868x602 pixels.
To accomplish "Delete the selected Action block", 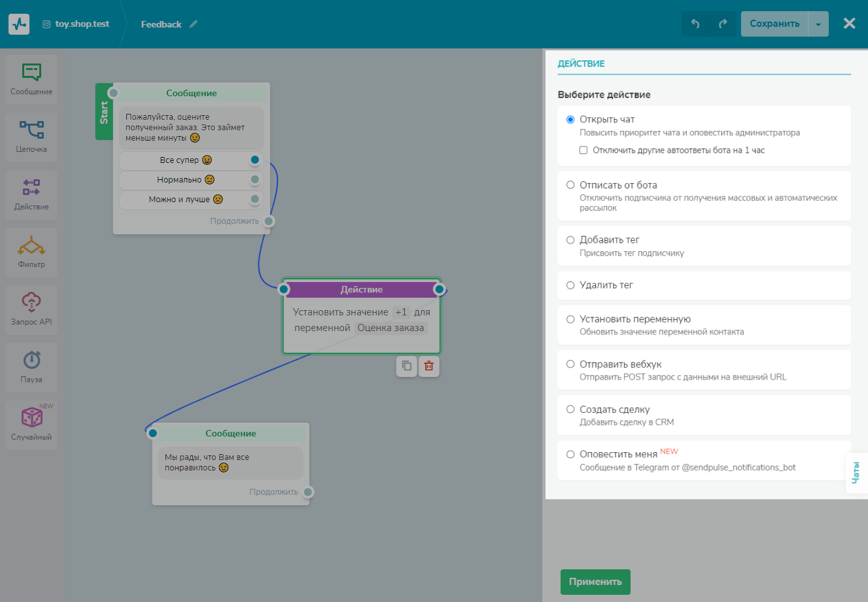I will click(428, 366).
